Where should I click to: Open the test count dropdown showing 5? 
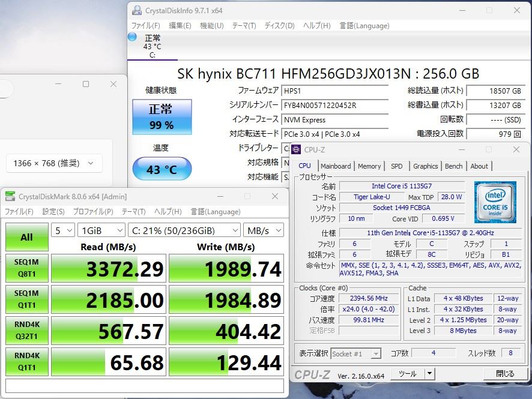click(63, 230)
